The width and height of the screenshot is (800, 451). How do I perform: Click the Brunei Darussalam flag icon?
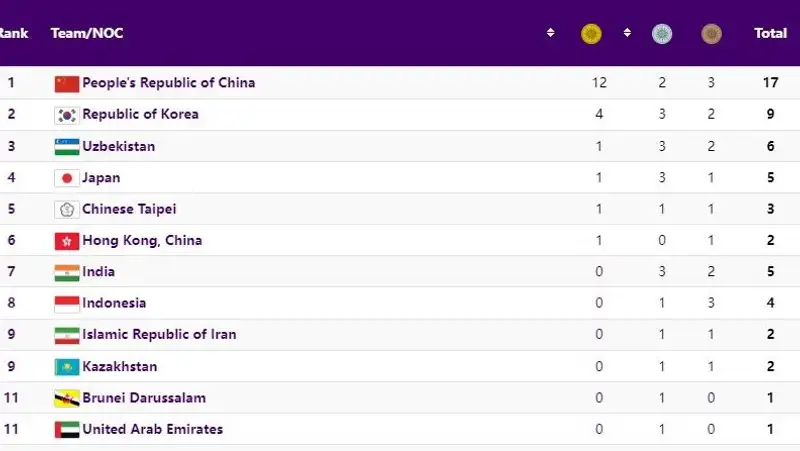pos(66,398)
